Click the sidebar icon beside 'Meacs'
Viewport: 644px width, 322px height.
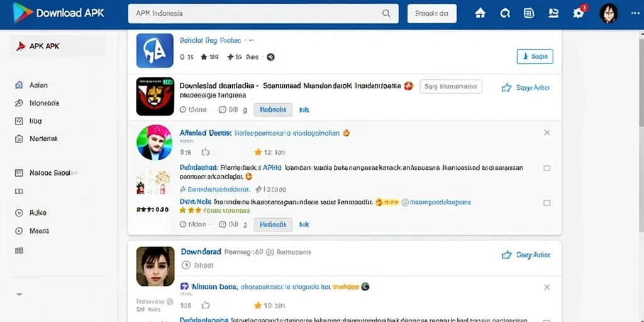18,231
